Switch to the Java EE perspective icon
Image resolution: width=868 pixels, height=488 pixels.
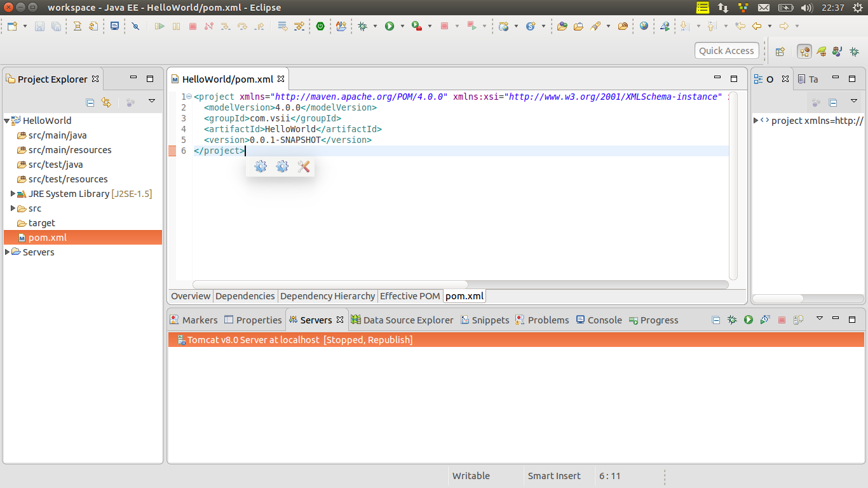[x=804, y=51]
